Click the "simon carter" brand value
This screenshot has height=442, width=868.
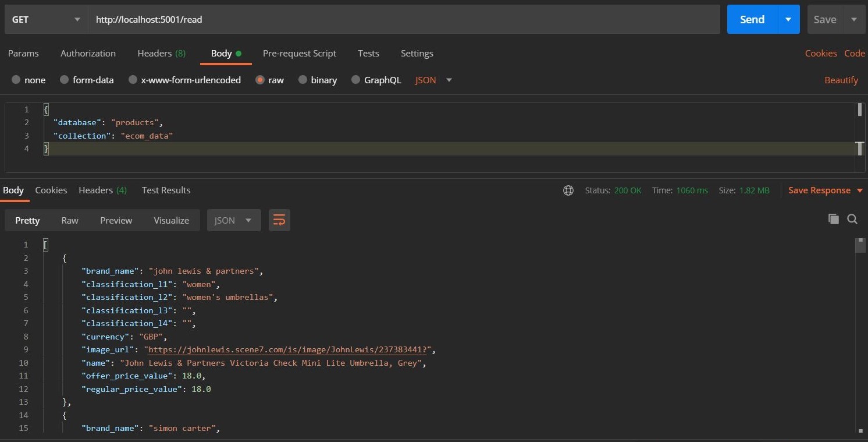tap(183, 428)
